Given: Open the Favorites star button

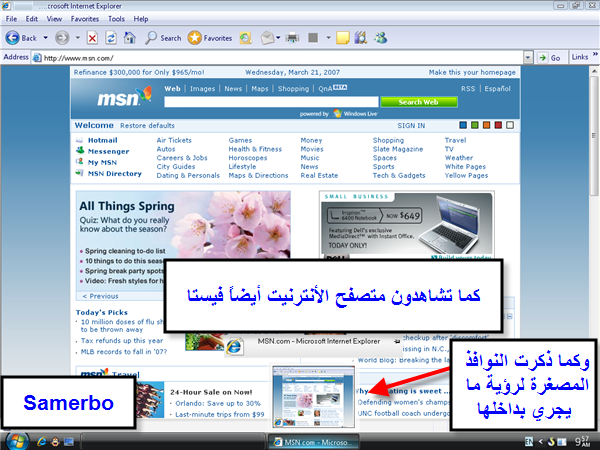Looking at the screenshot, I should coord(210,38).
